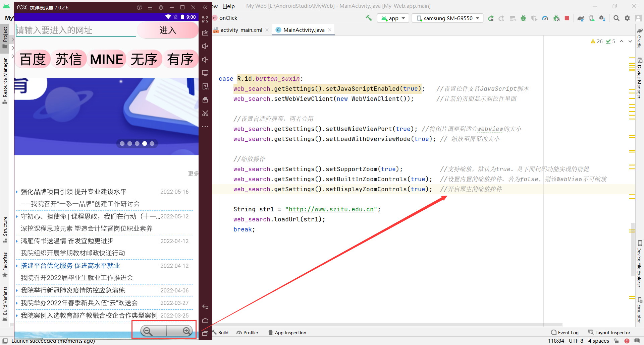Click the URL input field in the emulator
The image size is (644, 345).
coord(75,30)
